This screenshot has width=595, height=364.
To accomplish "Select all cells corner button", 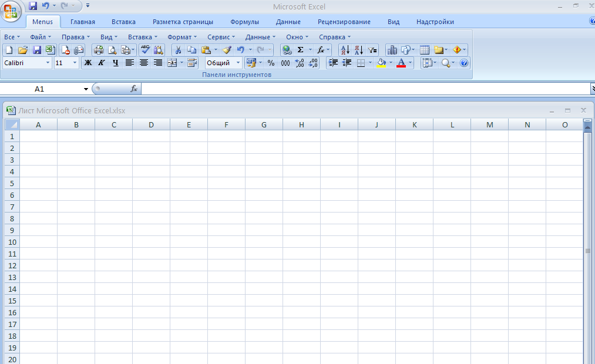I will [x=12, y=124].
